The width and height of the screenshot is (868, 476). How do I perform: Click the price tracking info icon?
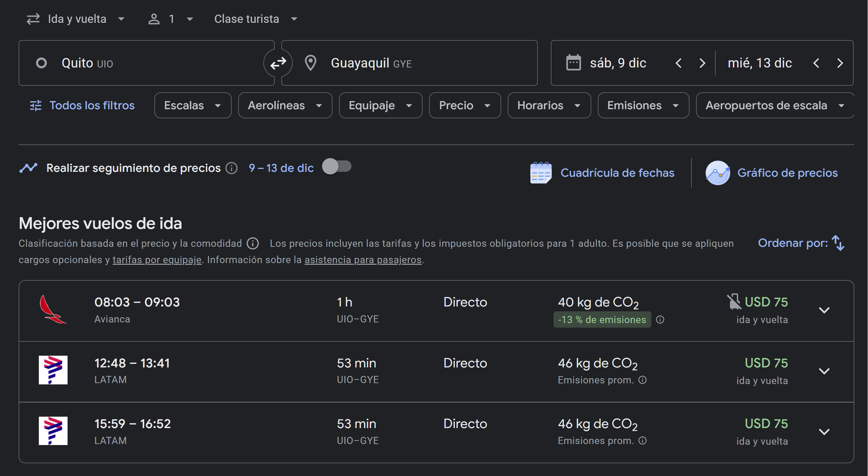point(231,168)
